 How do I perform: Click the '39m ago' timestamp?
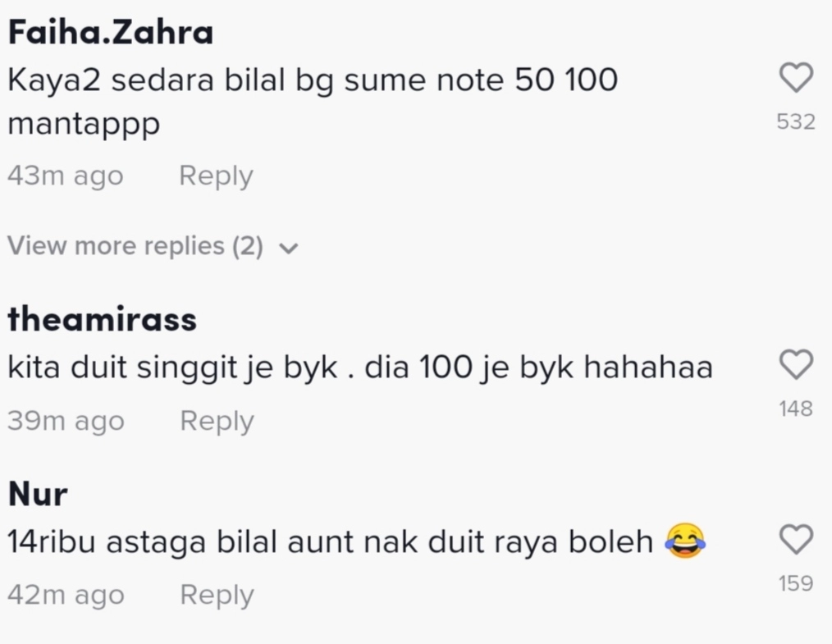[x=66, y=421]
